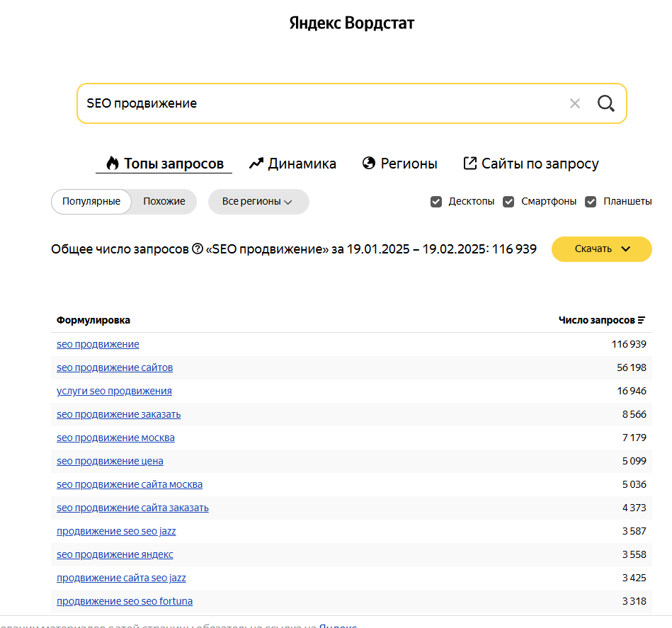Follow the seo продвижение сайтов link
The image size is (672, 628).
click(x=115, y=367)
